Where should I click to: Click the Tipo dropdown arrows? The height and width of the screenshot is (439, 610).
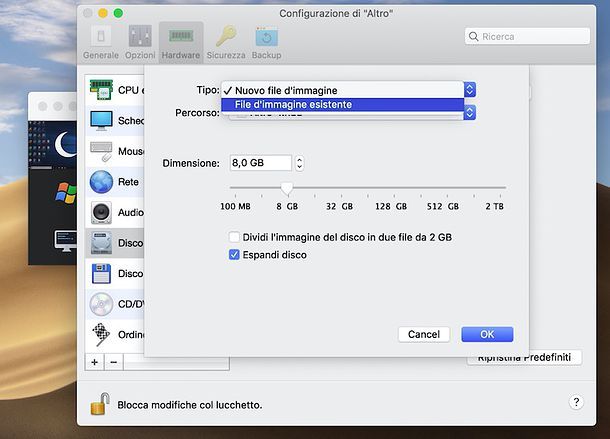tap(470, 90)
